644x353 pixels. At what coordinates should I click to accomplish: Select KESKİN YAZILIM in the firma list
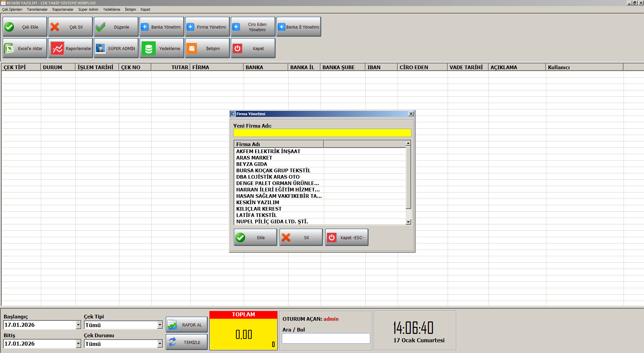click(x=257, y=202)
